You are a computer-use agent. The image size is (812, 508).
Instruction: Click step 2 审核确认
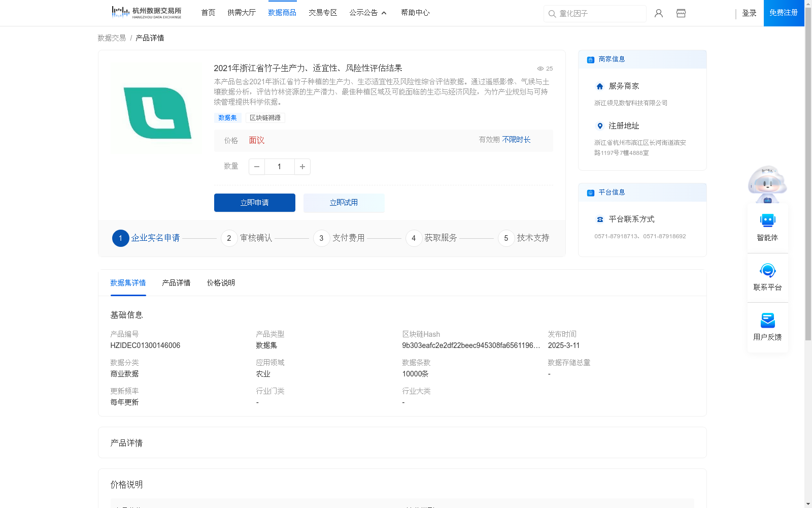pos(247,238)
